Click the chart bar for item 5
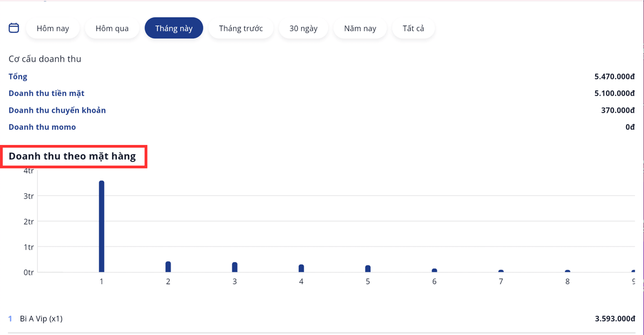Screen dimensions: 644x335 (x=368, y=268)
